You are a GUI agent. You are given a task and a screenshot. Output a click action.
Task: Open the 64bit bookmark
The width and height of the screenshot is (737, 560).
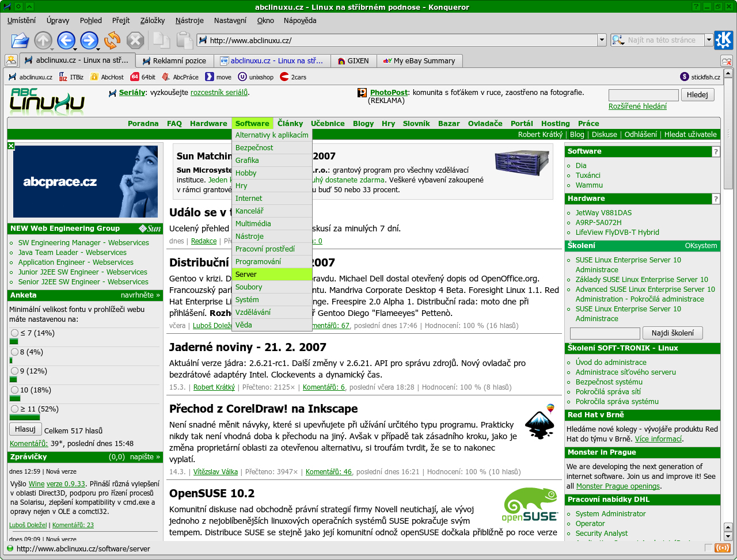tap(143, 77)
